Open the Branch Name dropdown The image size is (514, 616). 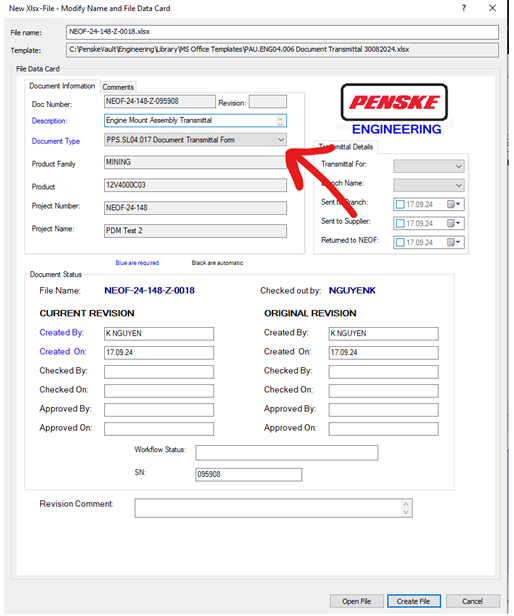(458, 185)
